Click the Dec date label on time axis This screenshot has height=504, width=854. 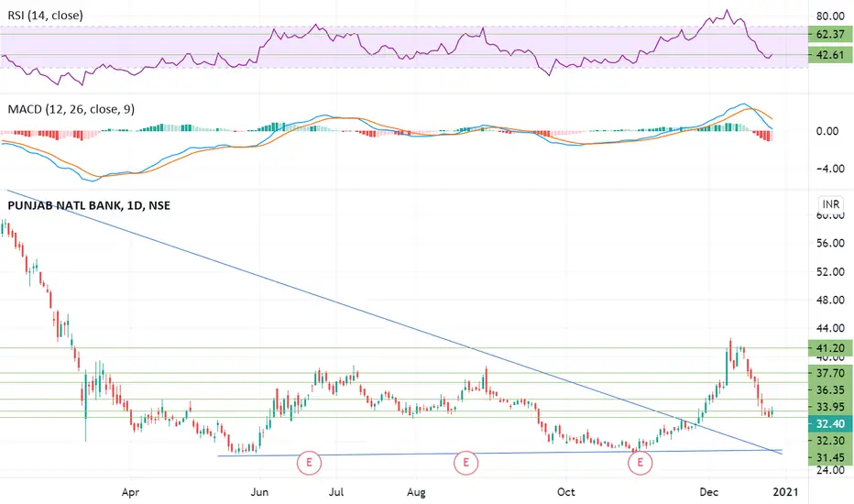coord(709,492)
